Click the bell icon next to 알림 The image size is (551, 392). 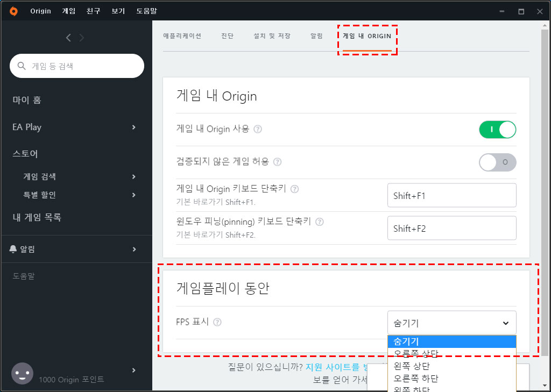tap(13, 249)
